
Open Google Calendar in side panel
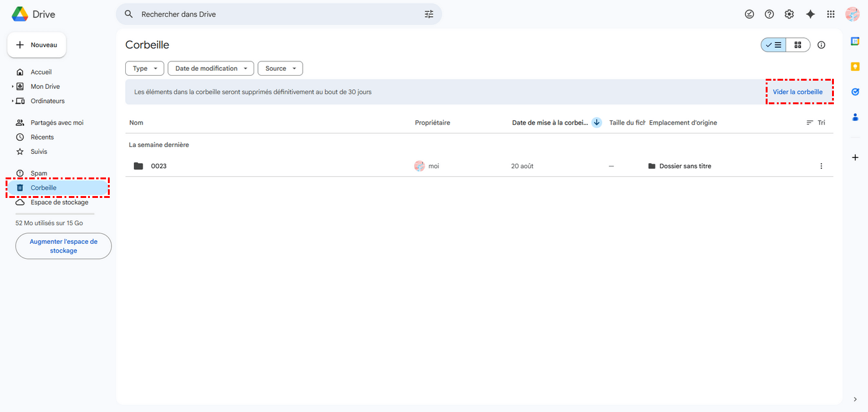[856, 42]
